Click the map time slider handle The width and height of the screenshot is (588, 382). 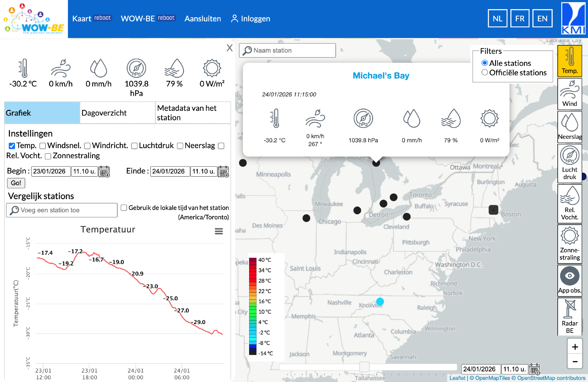[364, 367]
